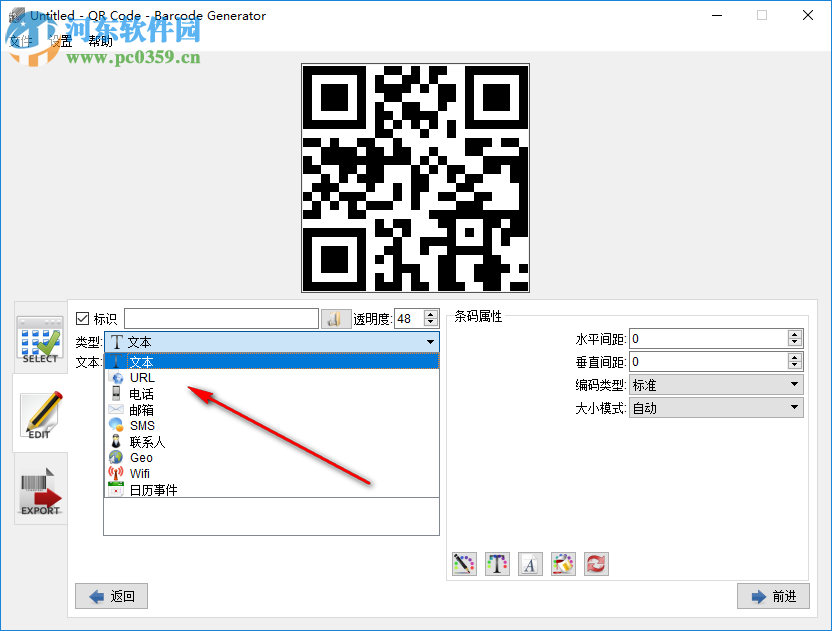Select URL from the type list

[x=143, y=377]
